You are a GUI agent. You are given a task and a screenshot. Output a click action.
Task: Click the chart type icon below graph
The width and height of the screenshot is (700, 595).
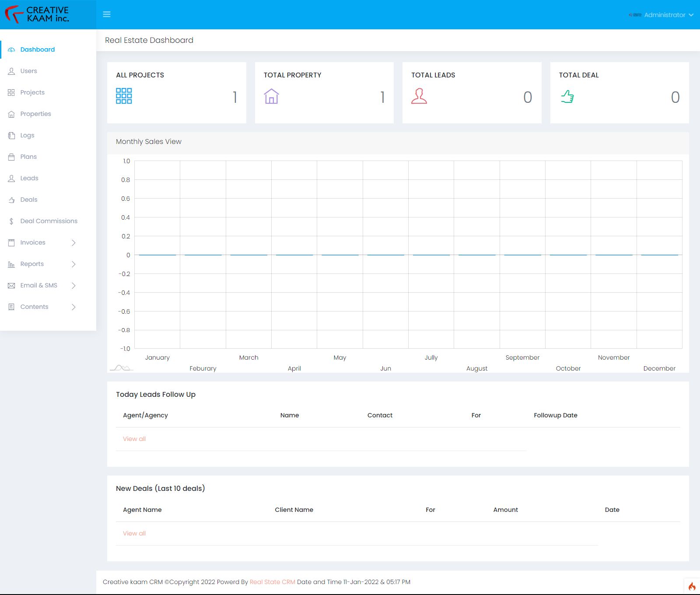tap(121, 367)
